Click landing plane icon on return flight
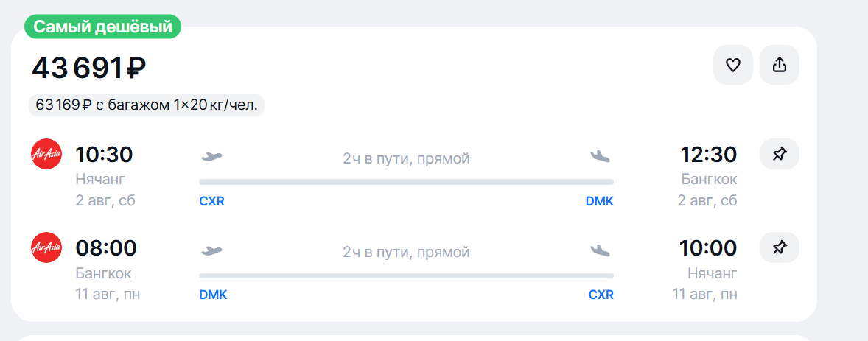Viewport: 868px width, 341px height. pyautogui.click(x=601, y=250)
